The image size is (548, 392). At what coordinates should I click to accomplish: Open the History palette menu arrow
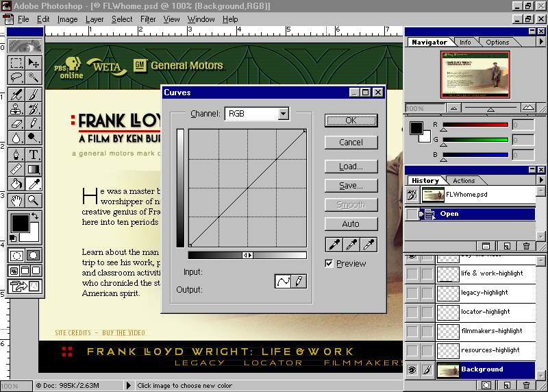click(x=541, y=180)
